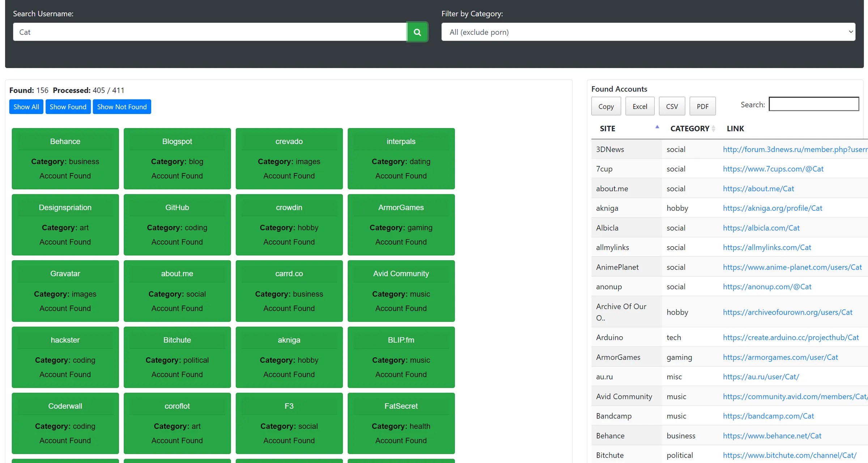Image resolution: width=868 pixels, height=463 pixels.
Task: Click the Search Username input field
Action: [210, 32]
